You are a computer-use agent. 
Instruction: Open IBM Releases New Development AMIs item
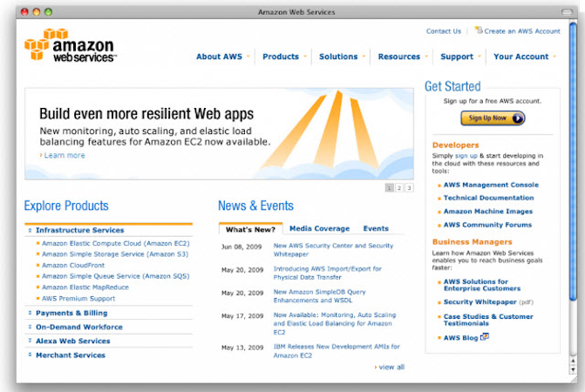(x=337, y=351)
